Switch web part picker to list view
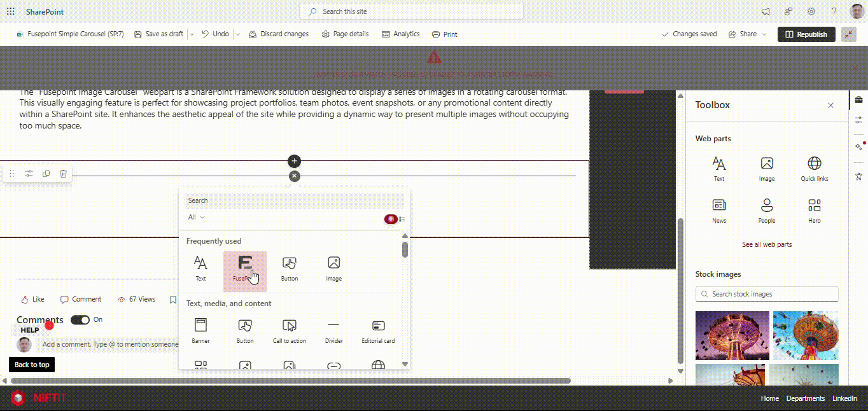Screen dimensions: 868x411 (402, 219)
